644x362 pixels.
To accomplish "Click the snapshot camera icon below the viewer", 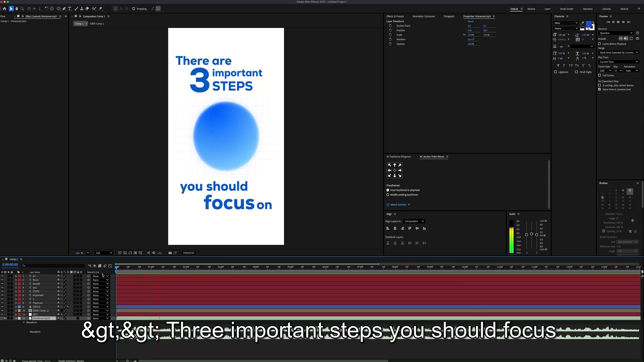I will 170,253.
